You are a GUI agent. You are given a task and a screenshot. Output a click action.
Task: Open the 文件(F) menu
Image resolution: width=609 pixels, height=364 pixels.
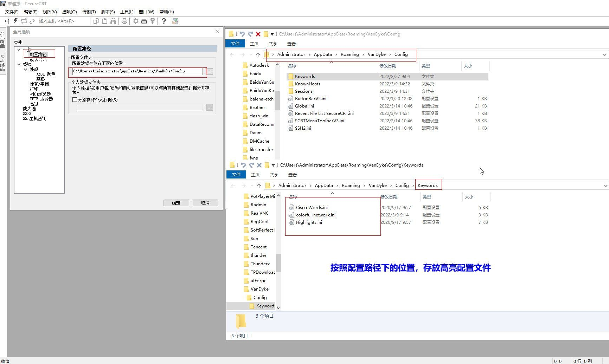click(12, 12)
